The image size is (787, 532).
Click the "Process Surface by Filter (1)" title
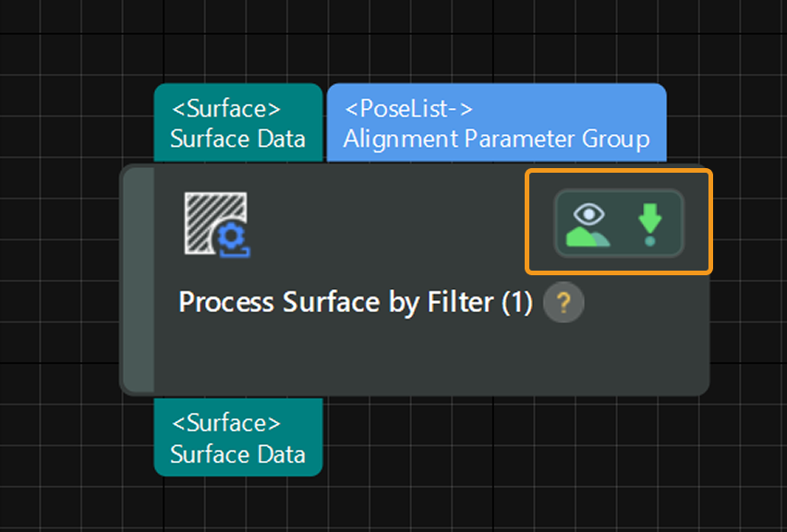tap(356, 303)
